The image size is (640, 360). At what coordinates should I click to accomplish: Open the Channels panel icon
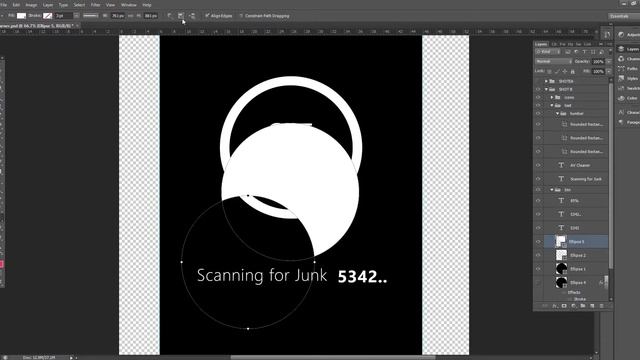(621, 59)
